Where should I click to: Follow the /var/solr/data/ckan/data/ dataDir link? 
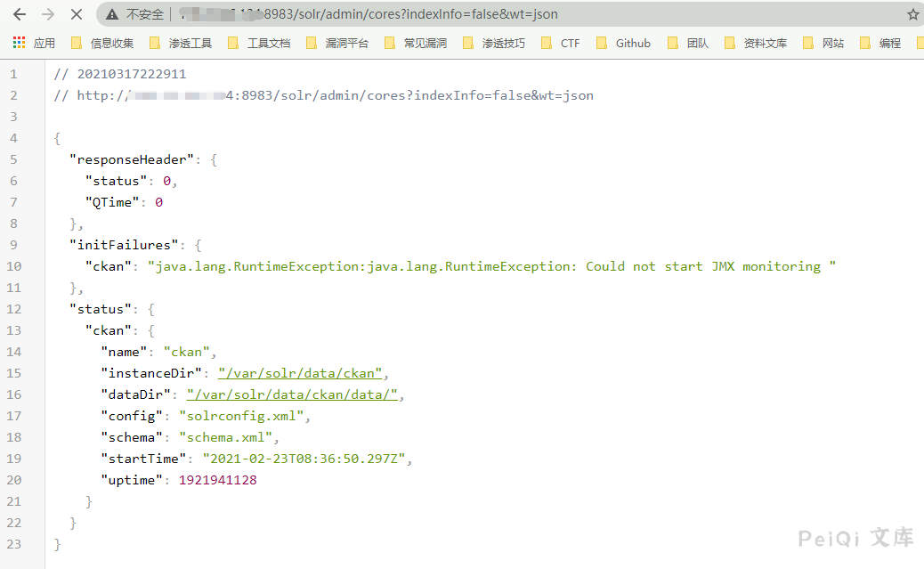292,394
